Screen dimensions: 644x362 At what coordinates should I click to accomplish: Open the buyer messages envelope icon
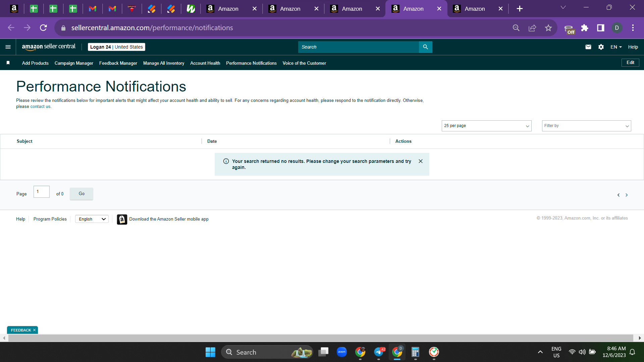point(588,47)
